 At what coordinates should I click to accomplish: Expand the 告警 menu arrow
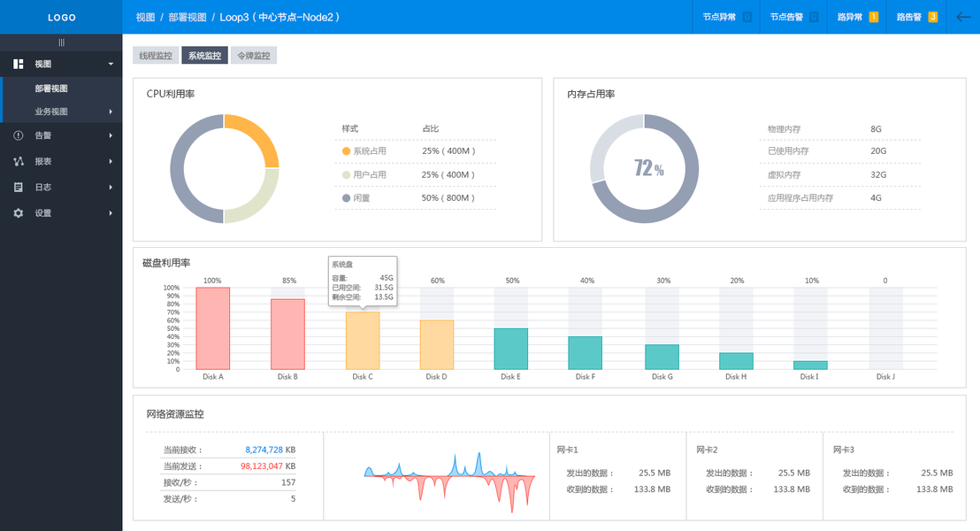point(111,135)
